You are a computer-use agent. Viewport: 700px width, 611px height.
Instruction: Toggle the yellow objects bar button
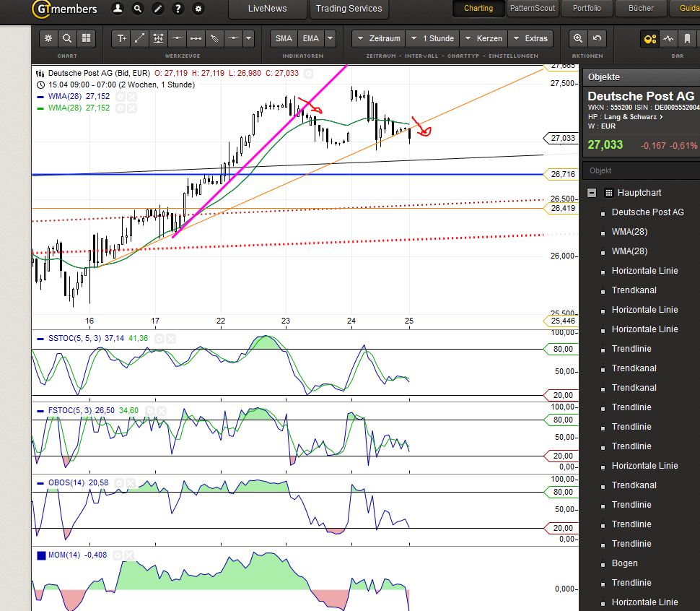click(649, 38)
